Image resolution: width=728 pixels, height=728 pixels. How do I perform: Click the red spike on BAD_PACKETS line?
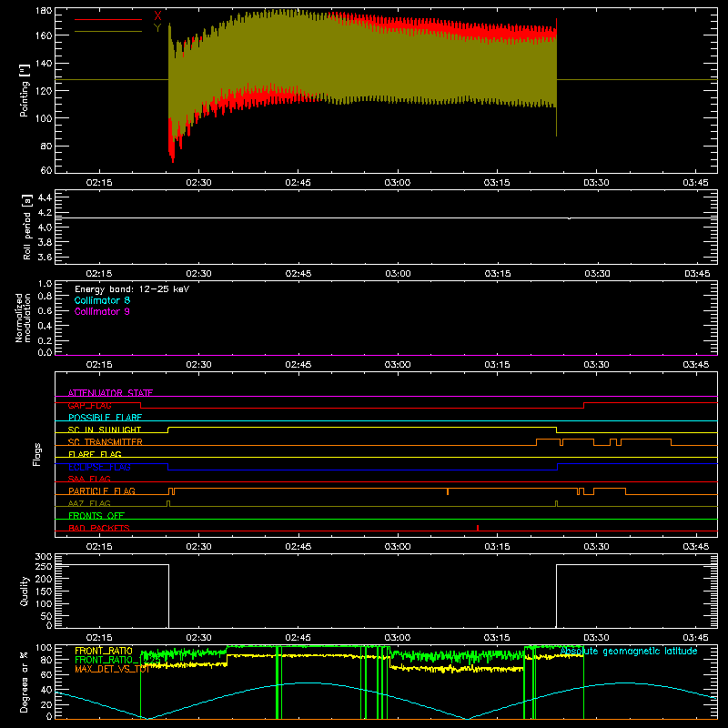[x=478, y=528]
